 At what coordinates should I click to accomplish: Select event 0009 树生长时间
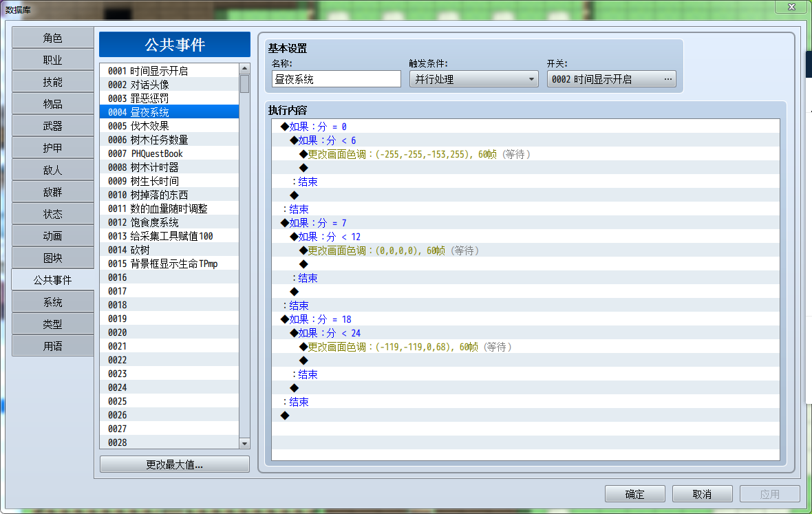169,181
